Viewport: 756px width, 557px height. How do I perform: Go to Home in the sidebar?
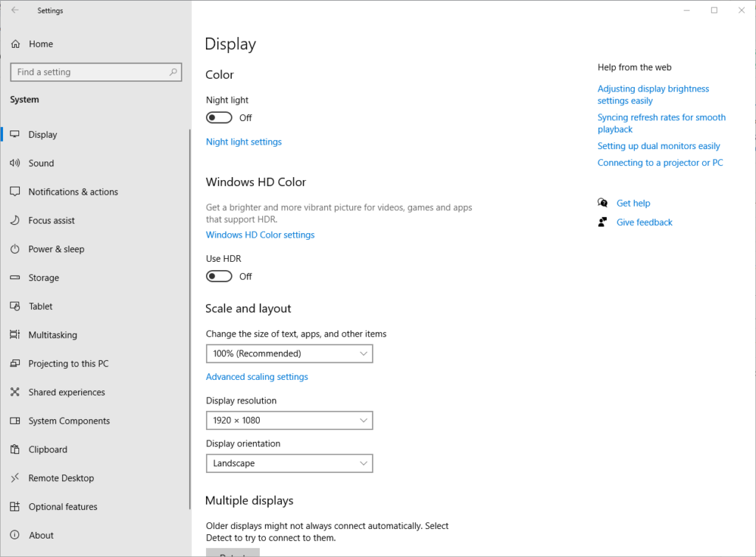pyautogui.click(x=41, y=44)
